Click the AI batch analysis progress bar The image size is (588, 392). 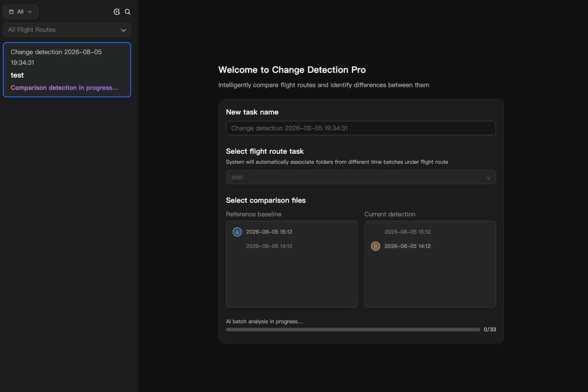[353, 330]
